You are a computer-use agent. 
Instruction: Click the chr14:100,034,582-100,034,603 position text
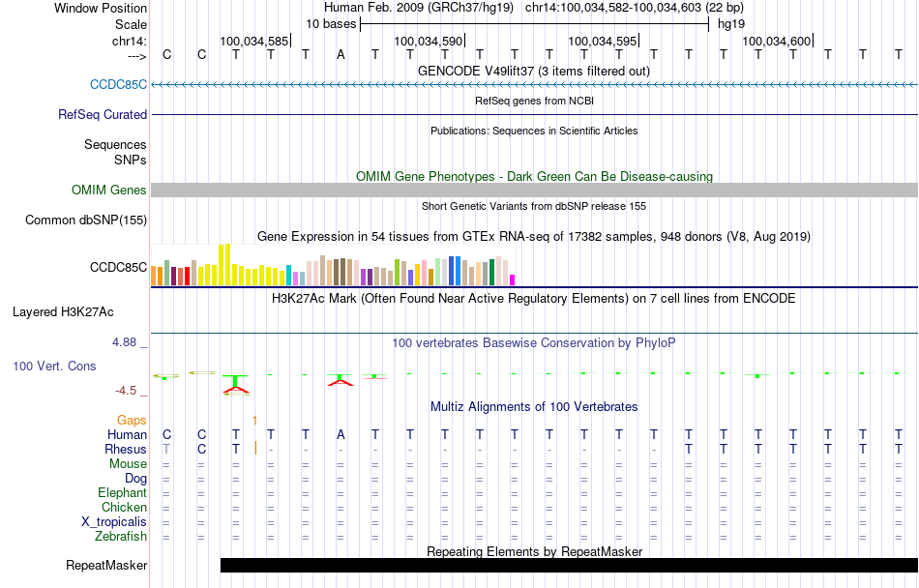635,8
